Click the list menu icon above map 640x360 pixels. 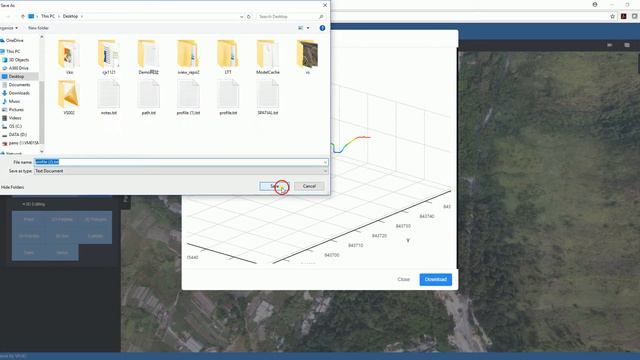pos(627,45)
